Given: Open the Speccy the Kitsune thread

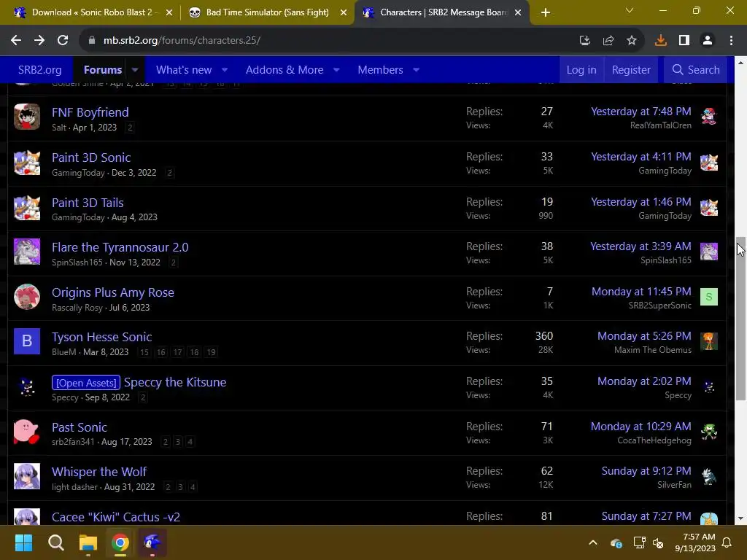Looking at the screenshot, I should pyautogui.click(x=175, y=382).
